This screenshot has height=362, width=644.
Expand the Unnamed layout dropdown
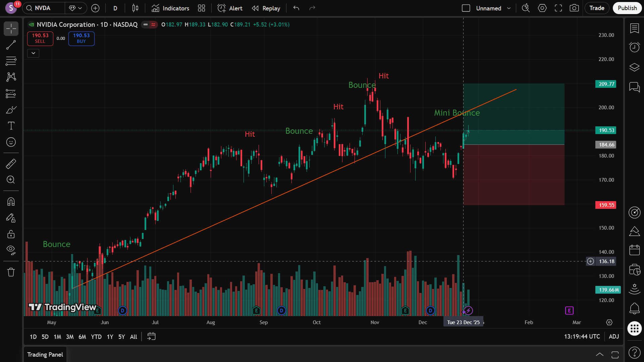click(509, 8)
